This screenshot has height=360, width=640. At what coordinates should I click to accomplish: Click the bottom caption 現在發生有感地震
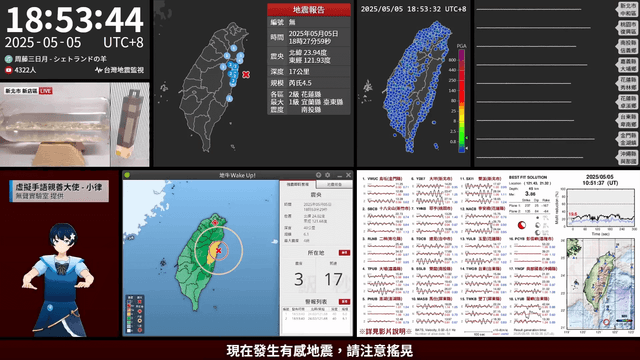click(x=320, y=351)
